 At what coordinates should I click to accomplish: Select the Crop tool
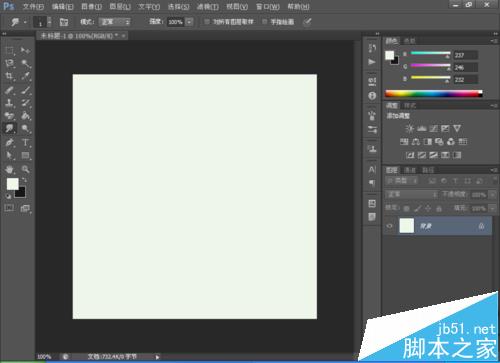coord(9,76)
